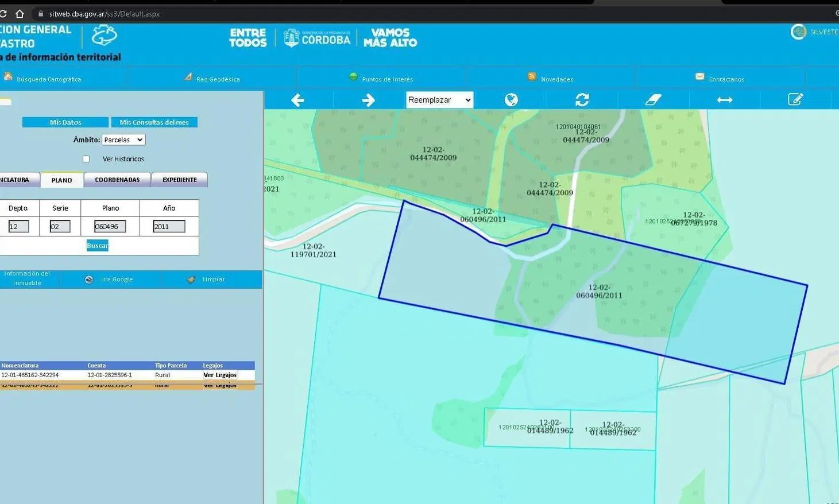Click the Google icon next to Ir a Google

coord(89,280)
